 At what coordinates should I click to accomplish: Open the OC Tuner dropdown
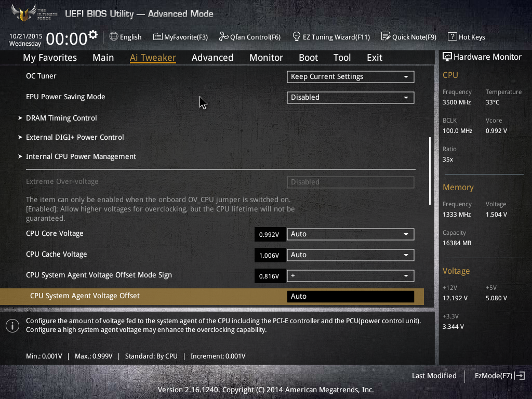[x=351, y=77]
